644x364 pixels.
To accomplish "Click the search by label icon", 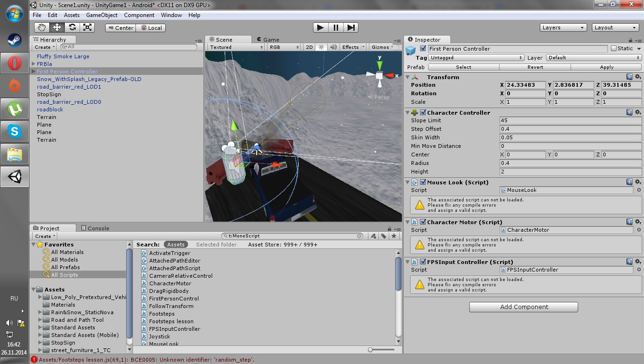I will (x=384, y=236).
